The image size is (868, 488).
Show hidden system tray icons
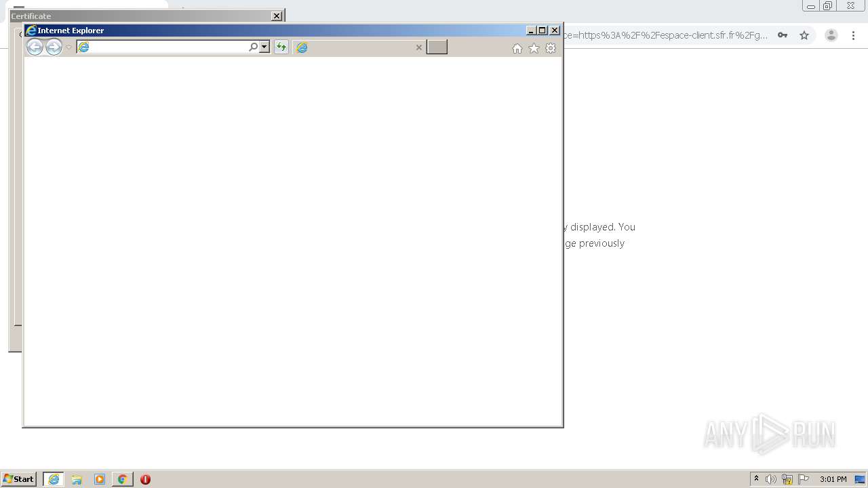pyautogui.click(x=757, y=479)
